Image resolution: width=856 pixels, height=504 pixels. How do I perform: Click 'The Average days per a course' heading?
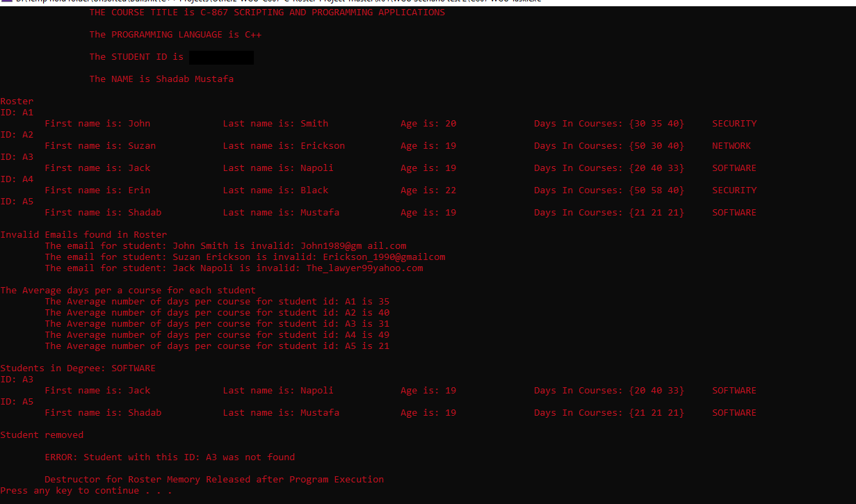(128, 291)
